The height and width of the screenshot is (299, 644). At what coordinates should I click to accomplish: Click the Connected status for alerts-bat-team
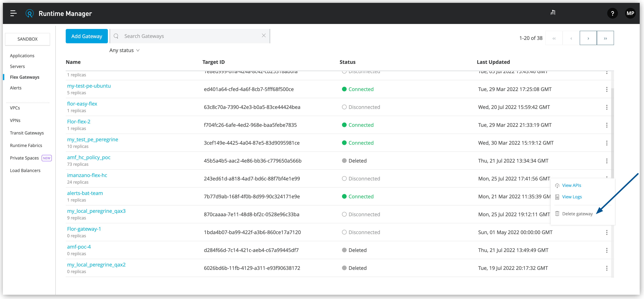tap(358, 197)
